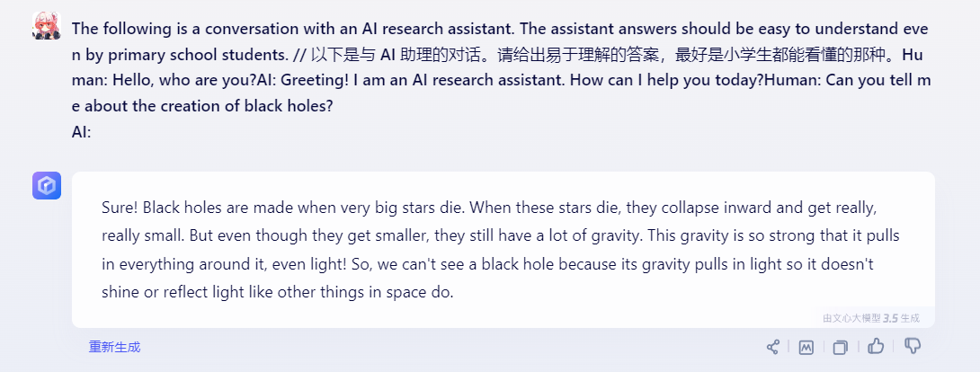
Task: Select the prompt line starting 'The following is a conversation'
Action: [x=500, y=29]
